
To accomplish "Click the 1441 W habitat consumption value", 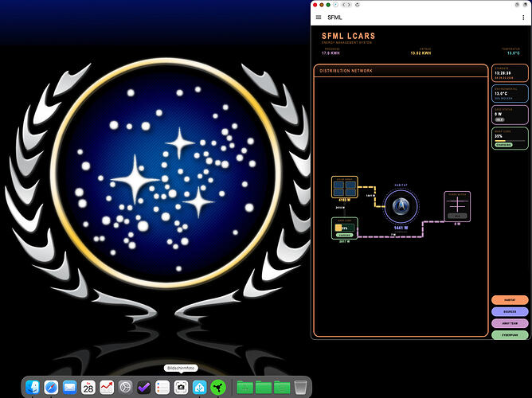I will (x=401, y=228).
